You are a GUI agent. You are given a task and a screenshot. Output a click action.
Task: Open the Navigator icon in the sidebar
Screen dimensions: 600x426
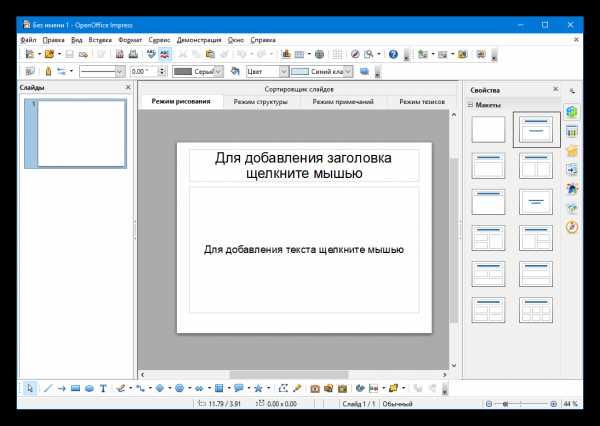[x=572, y=227]
